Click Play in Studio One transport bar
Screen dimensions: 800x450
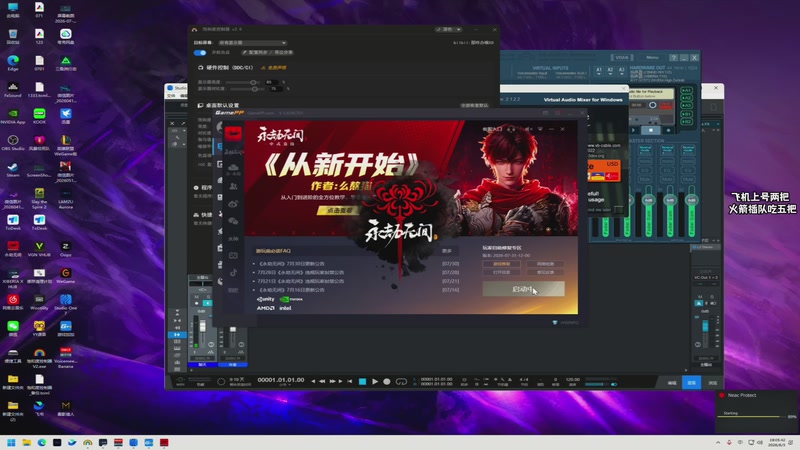pyautogui.click(x=375, y=381)
